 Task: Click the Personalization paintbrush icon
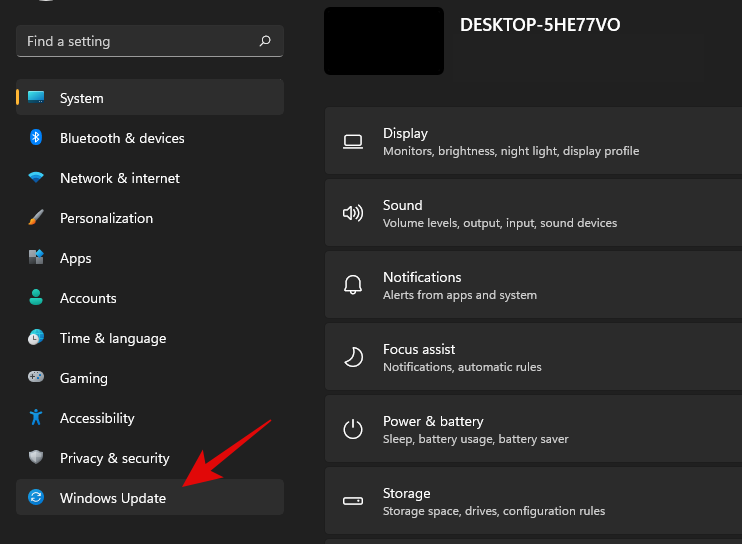click(x=36, y=218)
